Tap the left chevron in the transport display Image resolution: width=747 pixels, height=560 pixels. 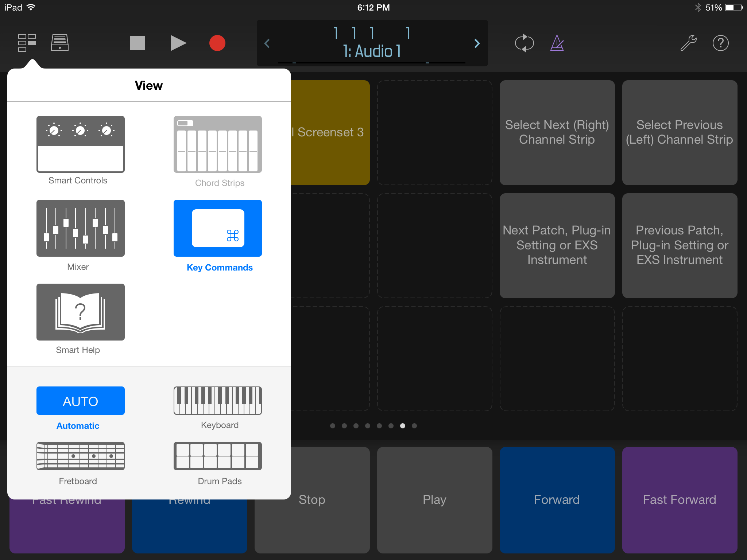tap(267, 43)
